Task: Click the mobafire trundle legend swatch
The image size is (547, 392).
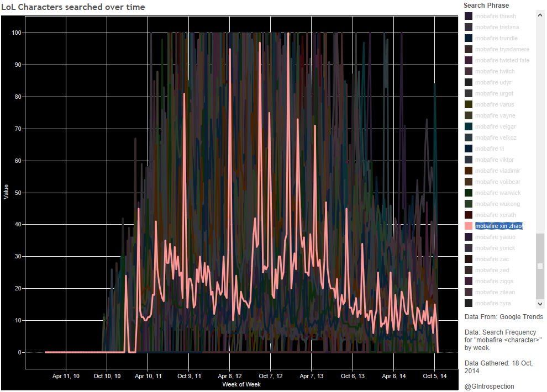Action: point(469,38)
